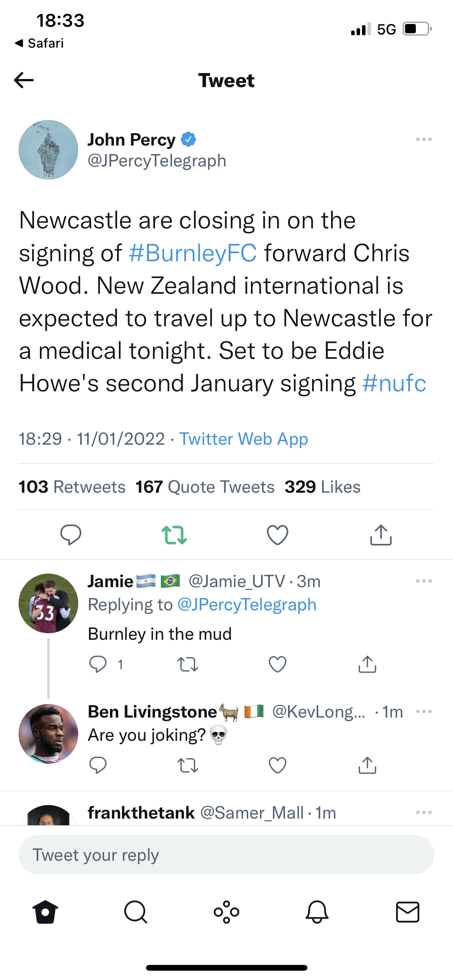Image resolution: width=453 pixels, height=980 pixels.
Task: Like John Percy's main tweet
Action: tap(278, 535)
